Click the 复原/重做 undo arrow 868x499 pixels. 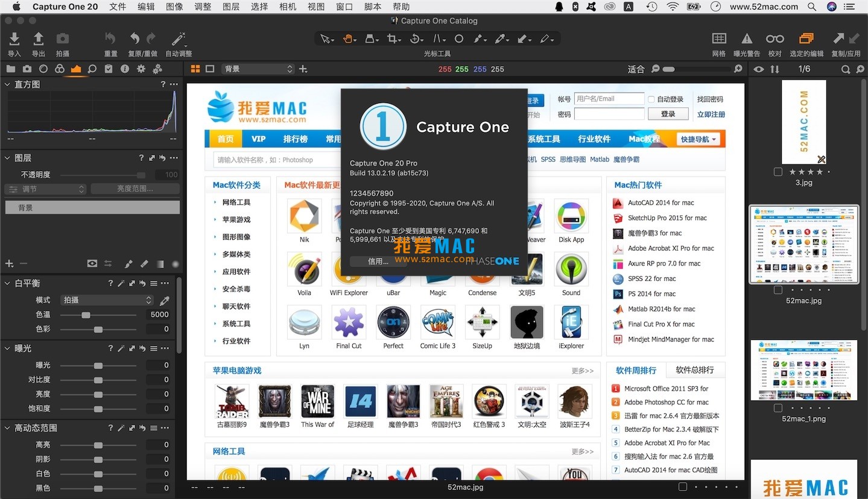point(135,39)
